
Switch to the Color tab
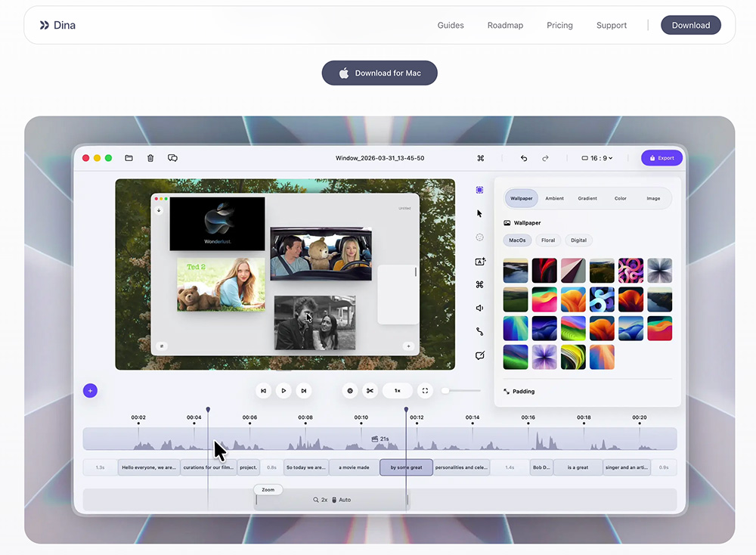point(621,198)
